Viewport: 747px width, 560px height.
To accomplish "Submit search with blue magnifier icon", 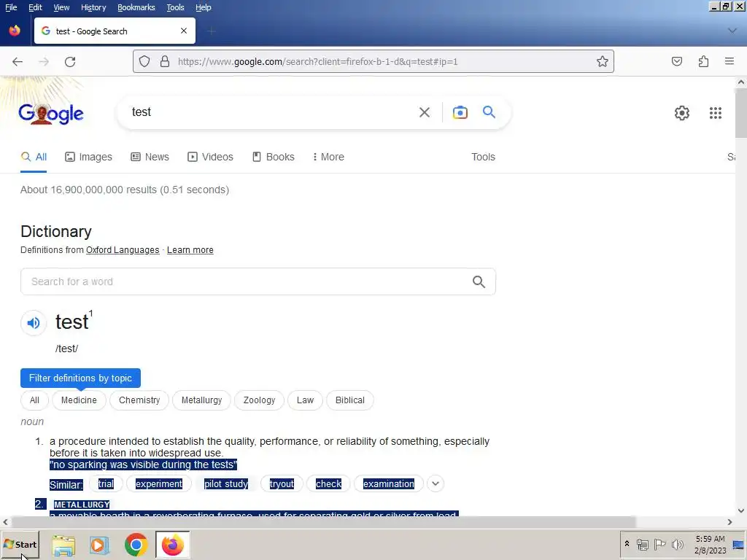I will 489,112.
